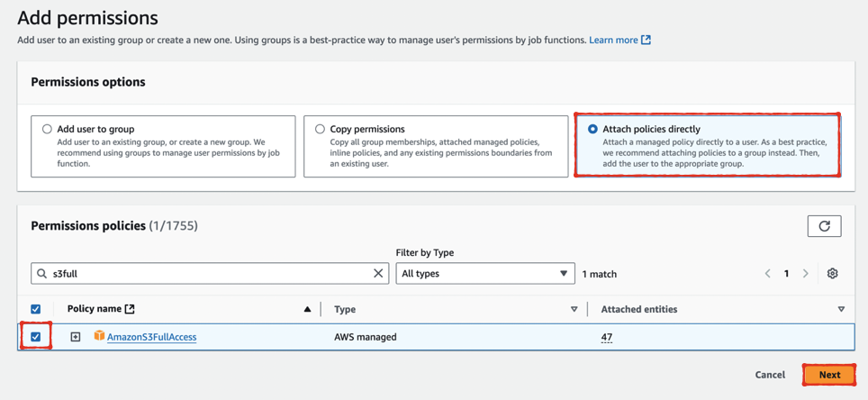Open the Type column sort arrow
Screen dimensions: 868x400
point(574,309)
